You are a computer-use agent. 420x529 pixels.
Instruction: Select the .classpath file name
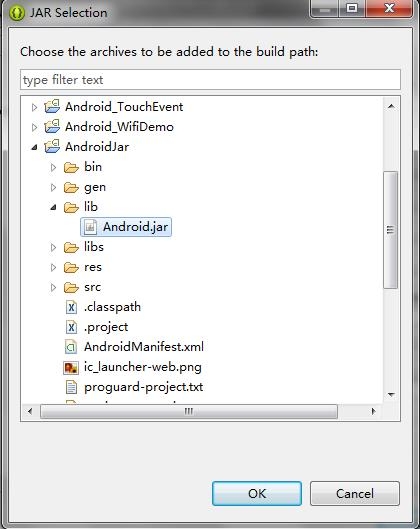click(x=112, y=307)
